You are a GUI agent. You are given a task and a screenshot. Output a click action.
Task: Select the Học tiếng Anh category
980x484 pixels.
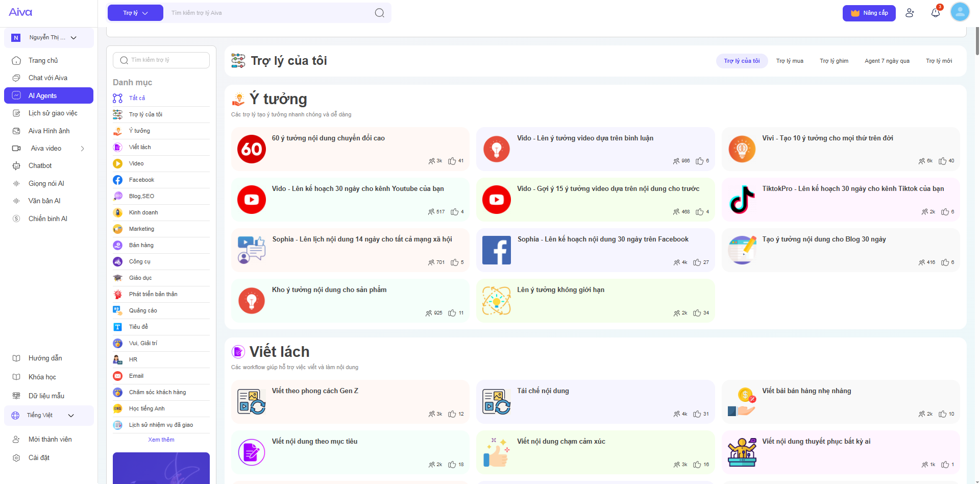click(x=161, y=408)
